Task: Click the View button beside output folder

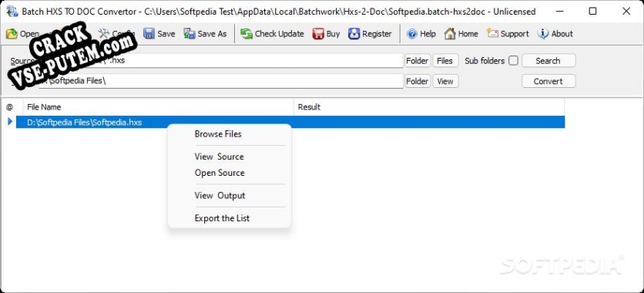Action: pos(444,82)
